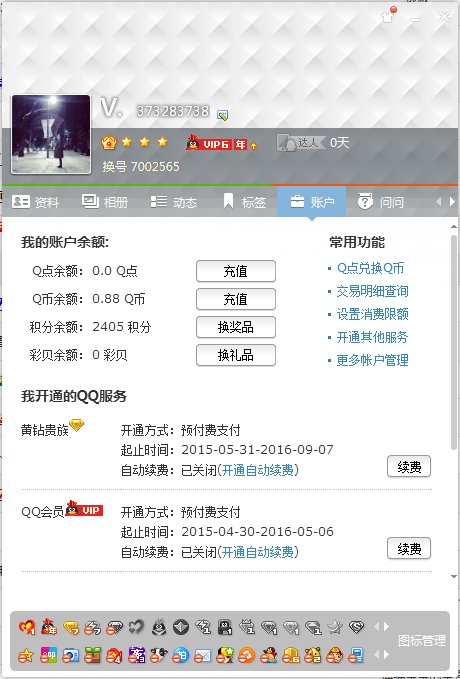Click the cow icon in tray
Viewport: 460px width, 679px height.
click(x=159, y=655)
